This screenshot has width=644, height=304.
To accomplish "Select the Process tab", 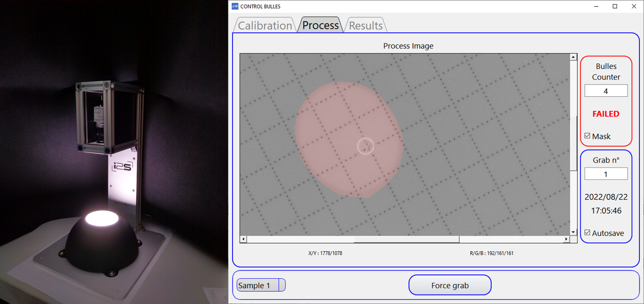I will (x=320, y=25).
